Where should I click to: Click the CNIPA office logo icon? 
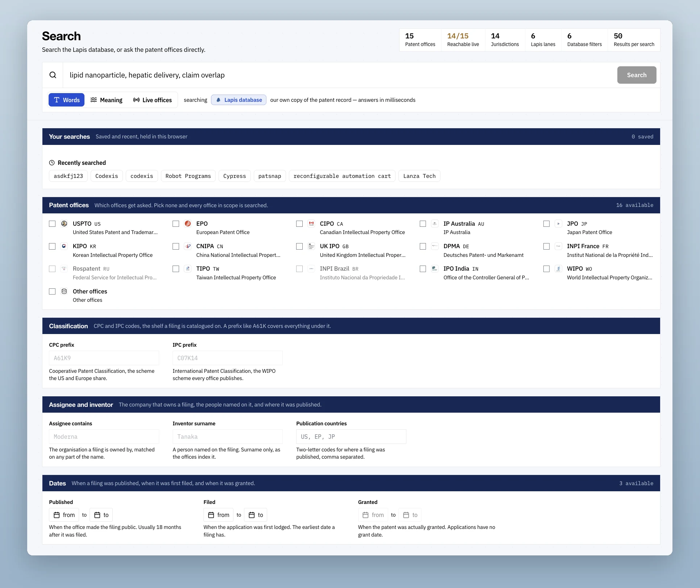point(188,246)
